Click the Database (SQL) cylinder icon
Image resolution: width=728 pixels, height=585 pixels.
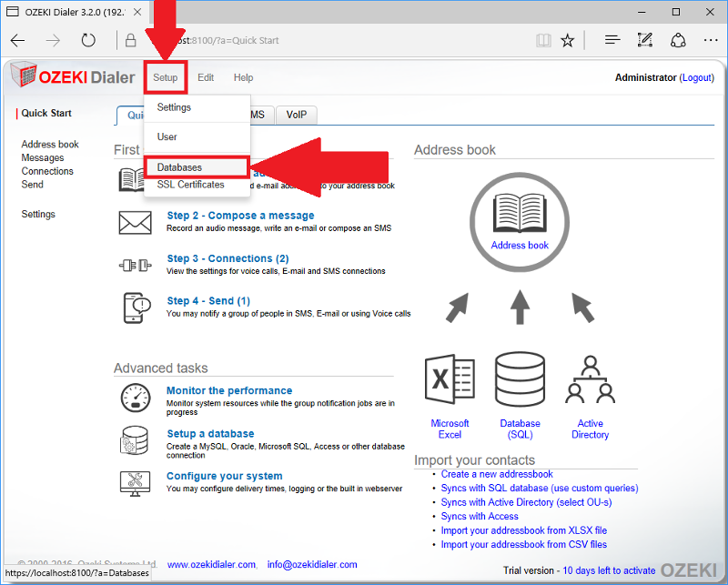520,379
